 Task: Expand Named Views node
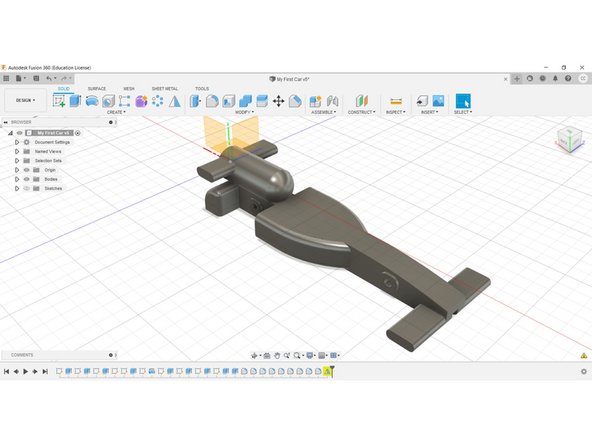point(17,151)
